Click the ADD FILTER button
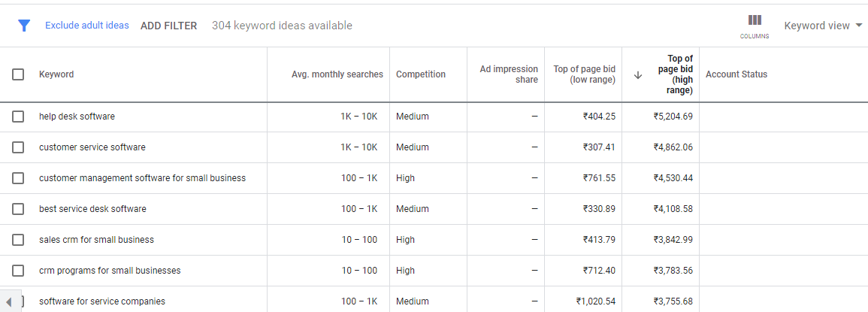This screenshot has width=868, height=312. point(169,26)
